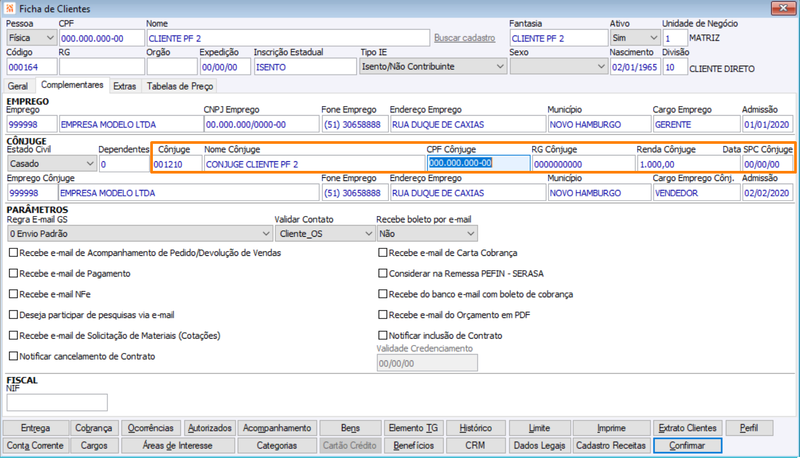
Task: Focus the Fantasia input field
Action: click(558, 38)
